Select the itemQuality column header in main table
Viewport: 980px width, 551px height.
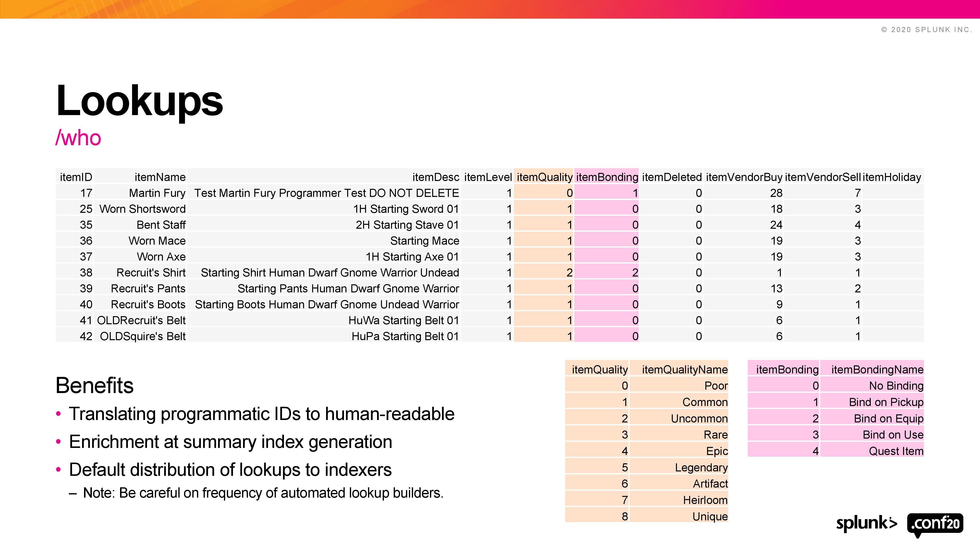click(x=544, y=177)
